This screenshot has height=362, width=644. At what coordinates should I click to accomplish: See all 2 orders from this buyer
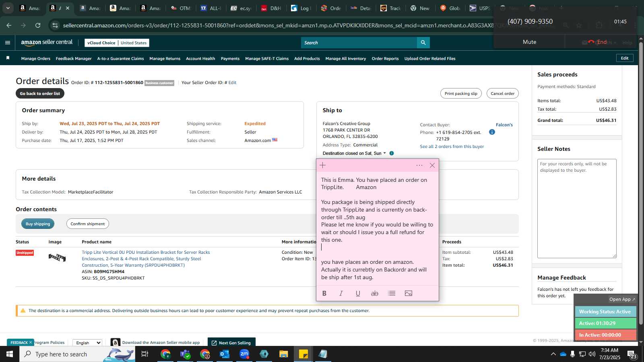452,147
